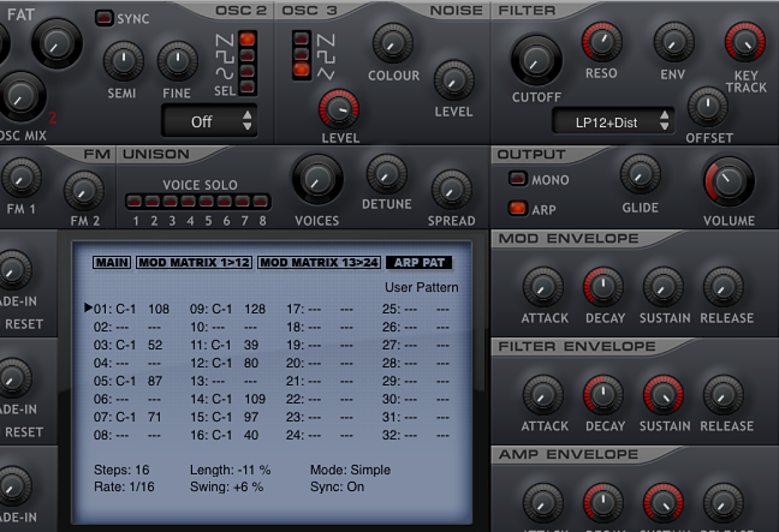
Task: Click the FM 1 knob
Action: pos(21,178)
